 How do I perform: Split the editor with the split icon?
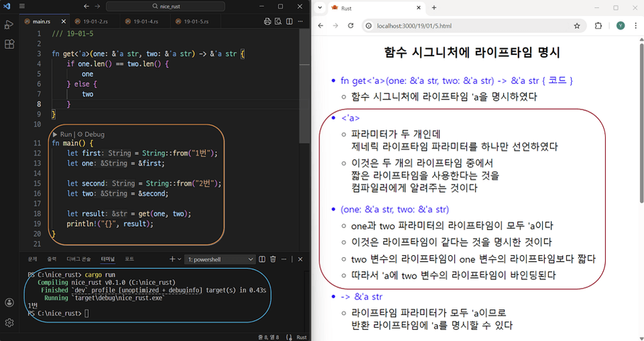288,21
